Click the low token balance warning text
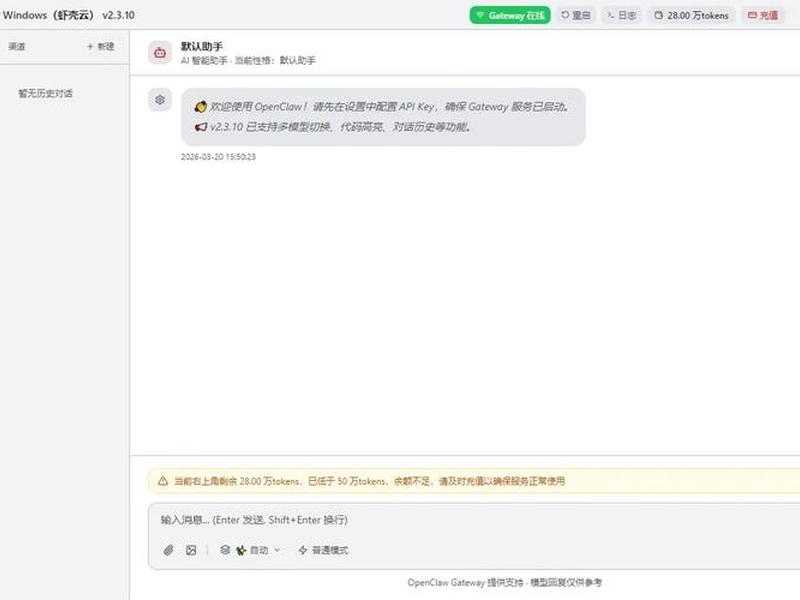800x600 pixels. click(x=369, y=481)
